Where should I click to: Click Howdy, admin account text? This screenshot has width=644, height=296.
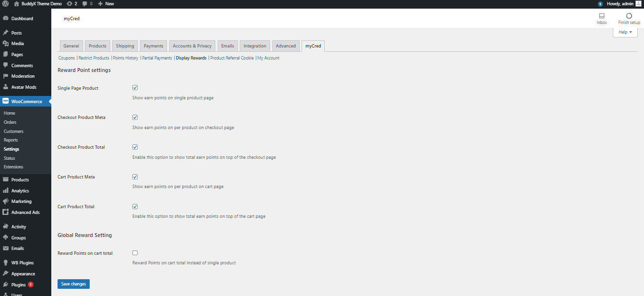620,3
